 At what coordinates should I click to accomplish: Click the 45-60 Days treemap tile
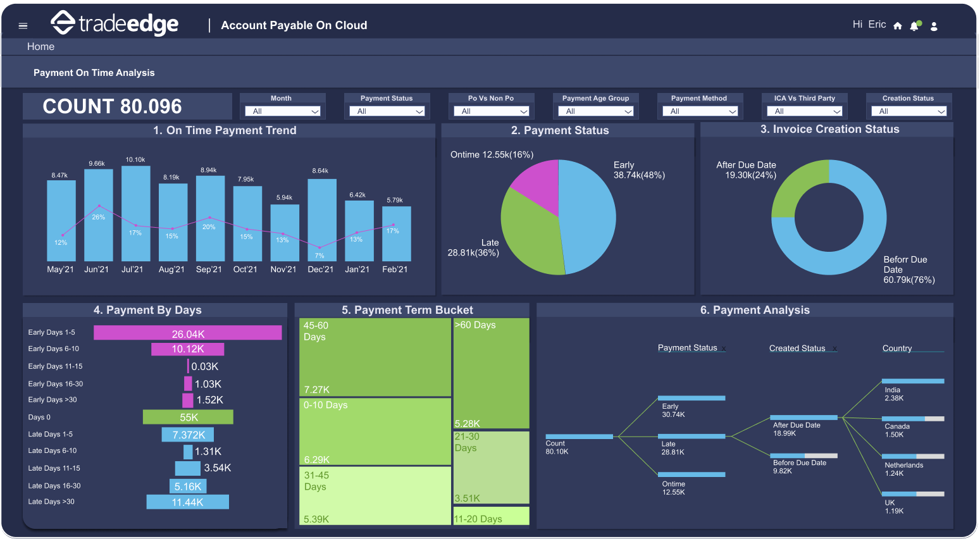coord(375,357)
